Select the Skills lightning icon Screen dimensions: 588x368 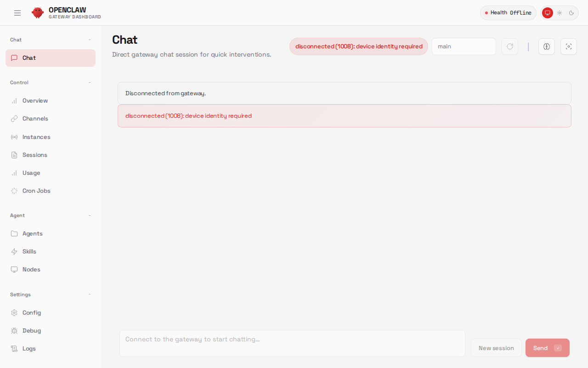pos(14,251)
